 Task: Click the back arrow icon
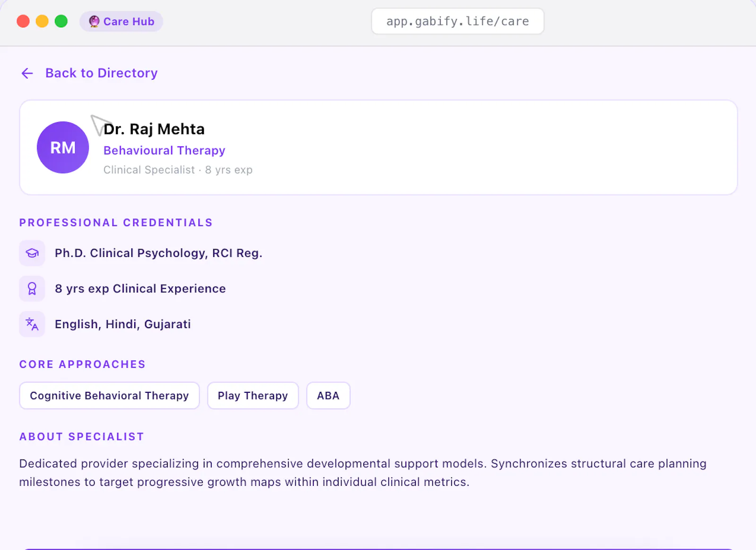point(27,73)
